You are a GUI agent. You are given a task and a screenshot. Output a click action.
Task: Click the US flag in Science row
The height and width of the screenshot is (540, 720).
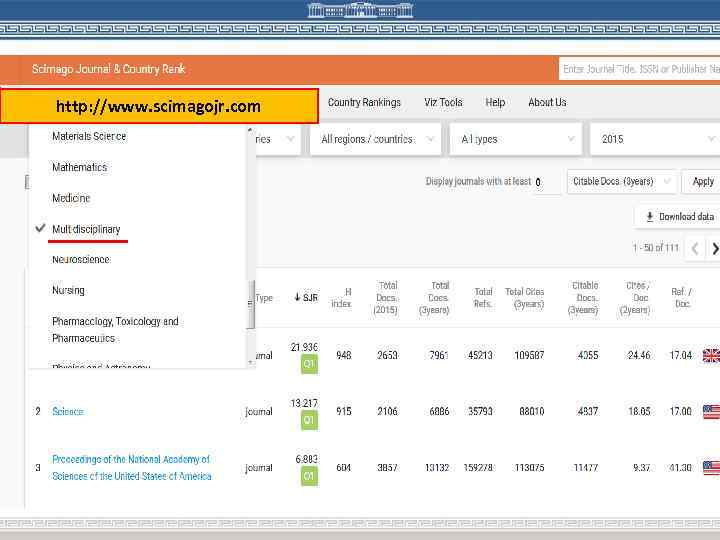click(711, 411)
